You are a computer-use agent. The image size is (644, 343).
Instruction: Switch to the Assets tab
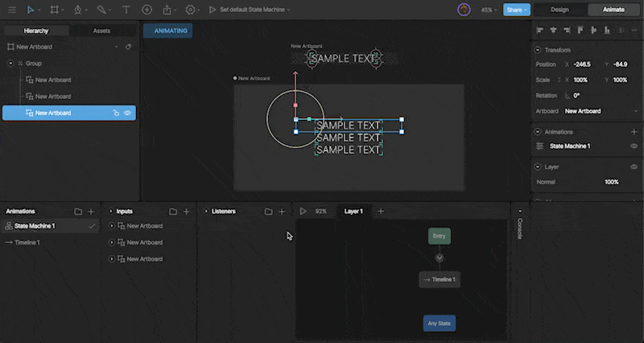coord(101,31)
